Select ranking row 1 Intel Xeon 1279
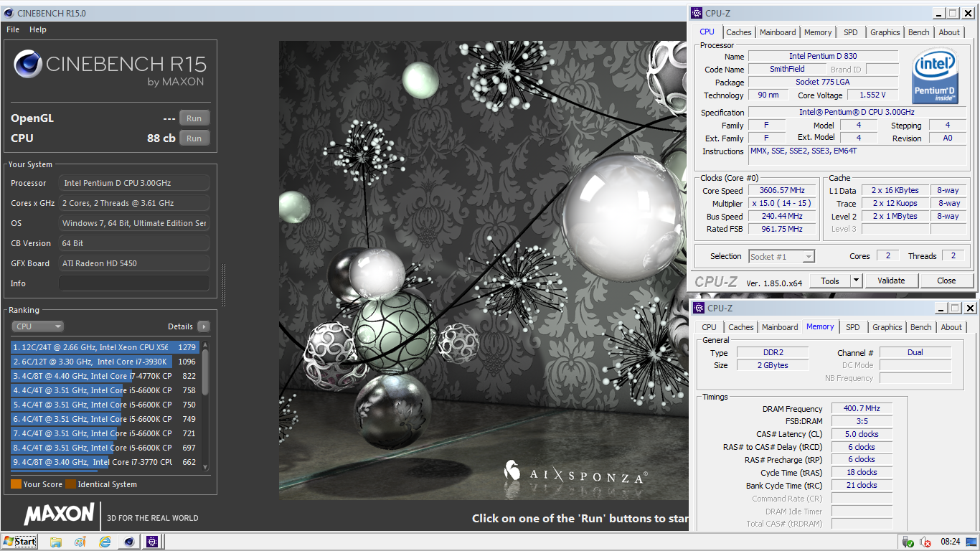This screenshot has width=980, height=551. pyautogui.click(x=105, y=347)
